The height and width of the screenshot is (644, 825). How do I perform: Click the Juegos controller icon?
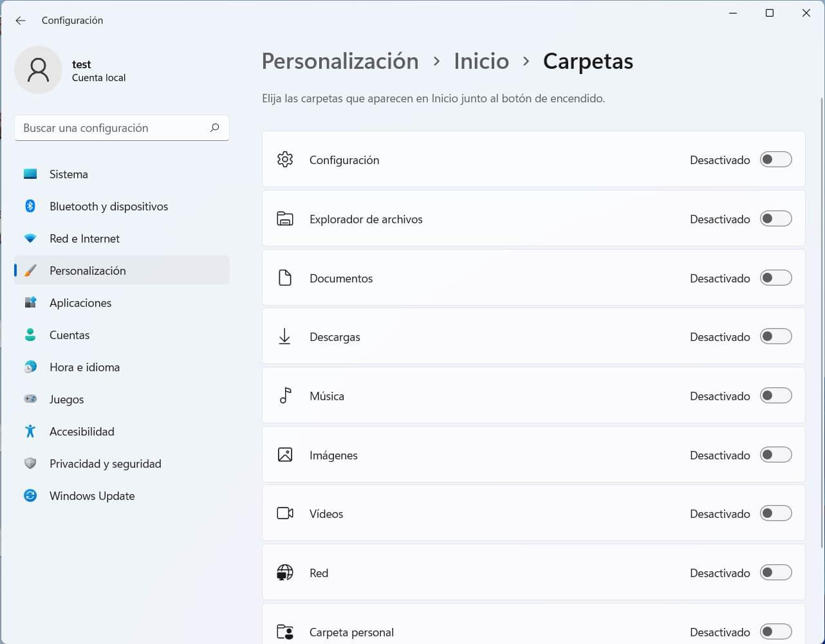click(x=30, y=399)
